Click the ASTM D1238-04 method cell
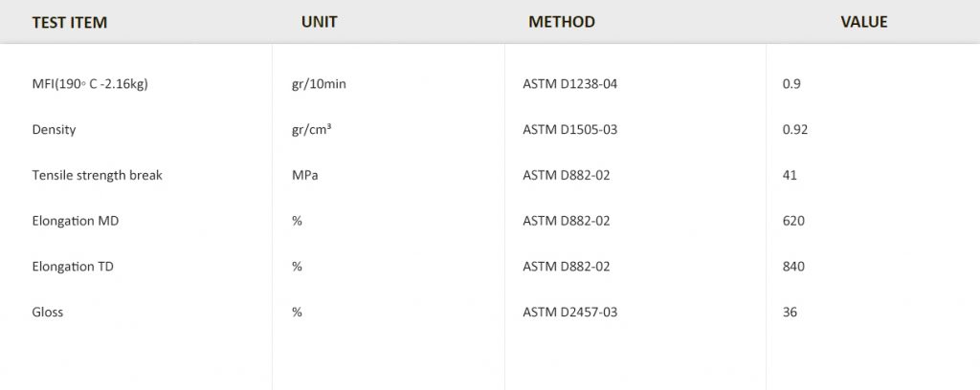This screenshot has height=390, width=980. 569,84
